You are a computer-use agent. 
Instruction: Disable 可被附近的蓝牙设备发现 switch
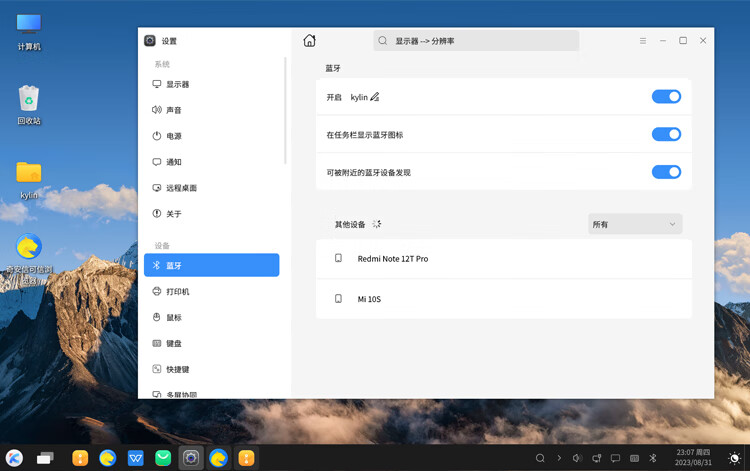click(666, 172)
